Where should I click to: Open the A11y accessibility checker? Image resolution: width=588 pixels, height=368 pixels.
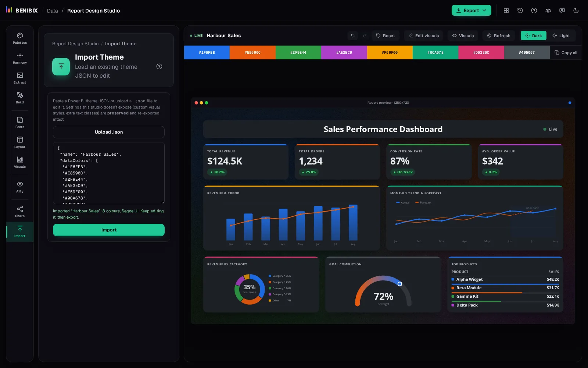point(20,187)
